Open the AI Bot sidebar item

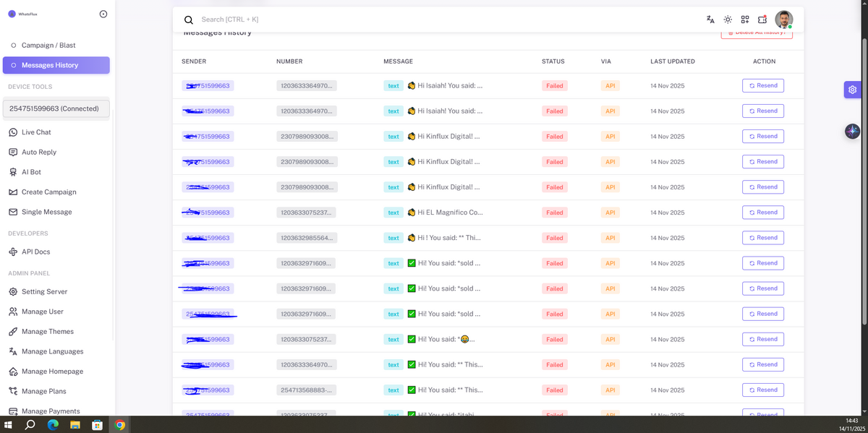[x=31, y=172]
